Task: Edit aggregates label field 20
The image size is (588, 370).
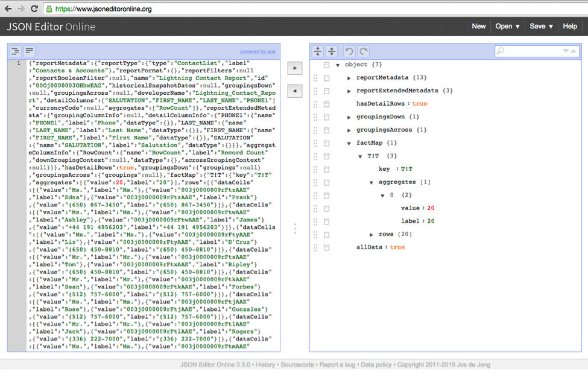Action: tap(431, 222)
